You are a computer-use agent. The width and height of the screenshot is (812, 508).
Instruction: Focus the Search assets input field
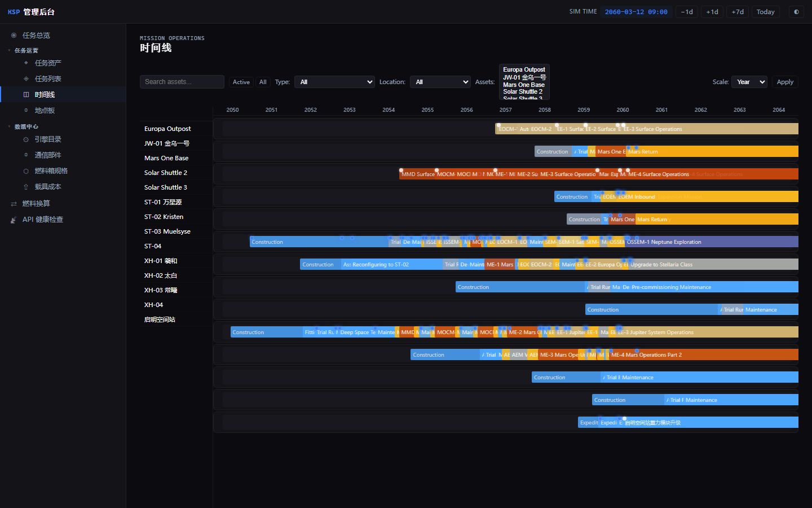tap(182, 82)
